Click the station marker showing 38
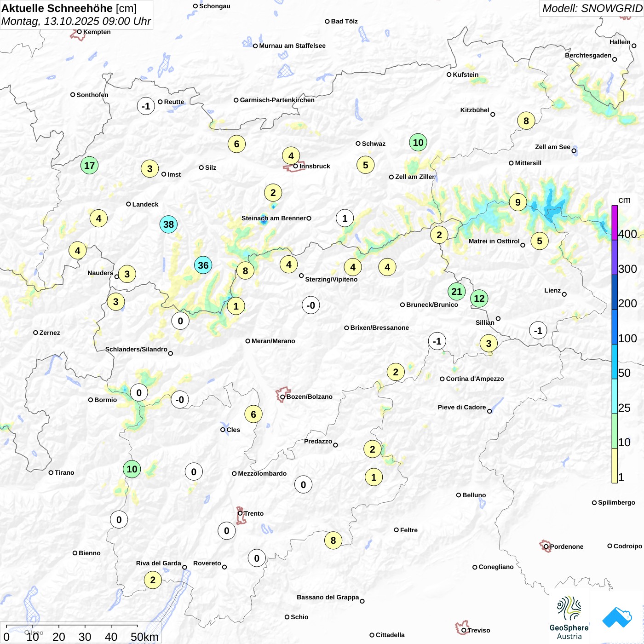 (x=169, y=224)
